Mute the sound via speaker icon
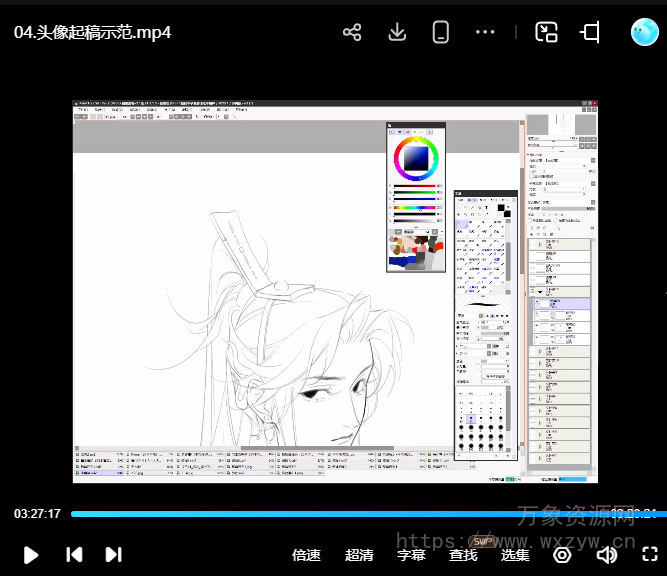The image size is (667, 576). point(606,554)
